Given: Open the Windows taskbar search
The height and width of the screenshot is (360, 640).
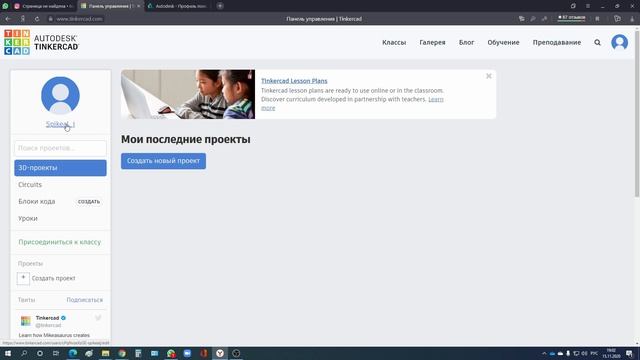Looking at the screenshot, I should (24, 353).
